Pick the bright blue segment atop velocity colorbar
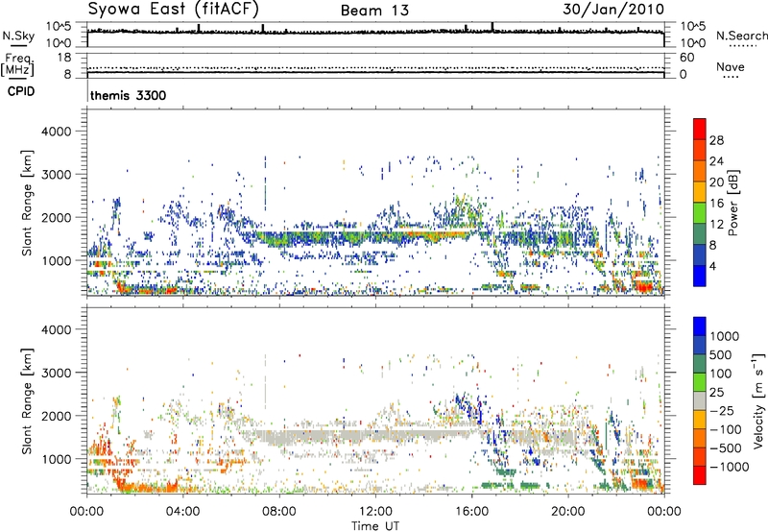Viewport: 768px width, 532px height. (700, 326)
